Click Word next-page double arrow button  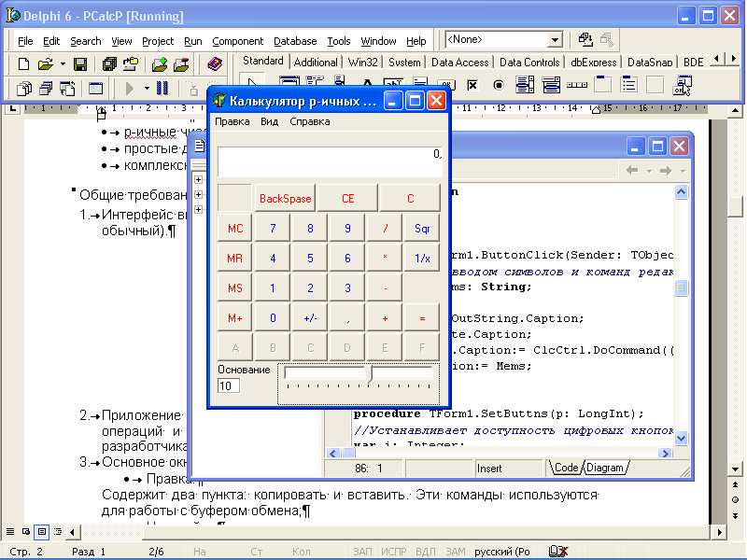735,516
